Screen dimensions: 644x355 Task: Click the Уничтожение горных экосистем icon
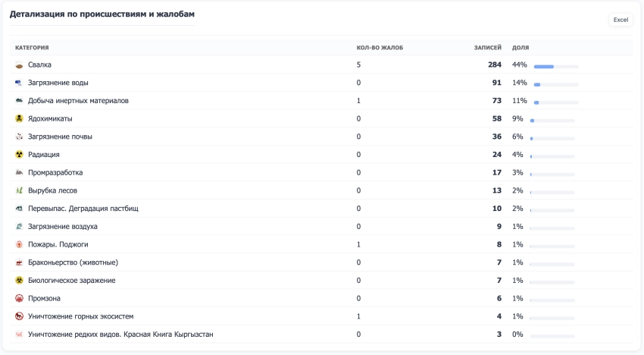[x=19, y=316]
